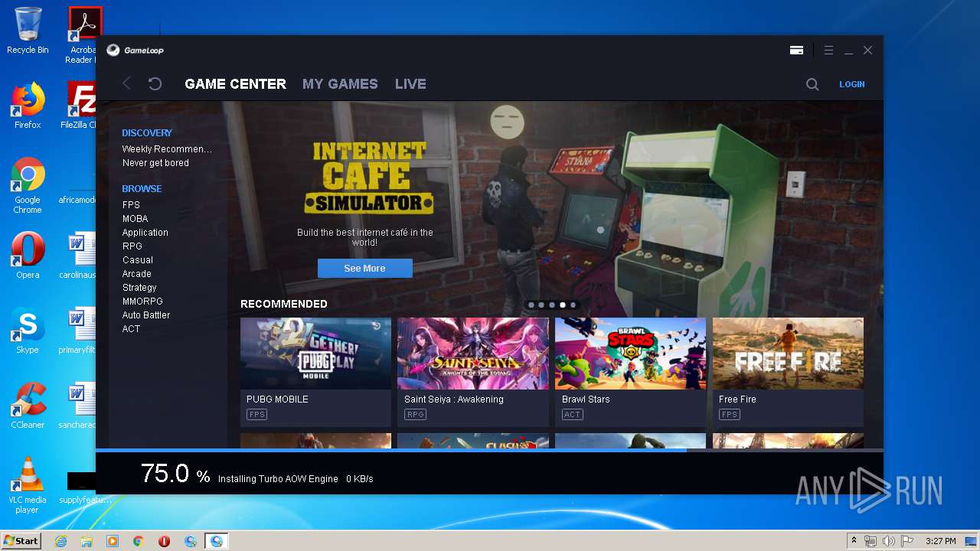Open File Explorer in the taskbar
The width and height of the screenshot is (980, 551).
click(x=87, y=541)
